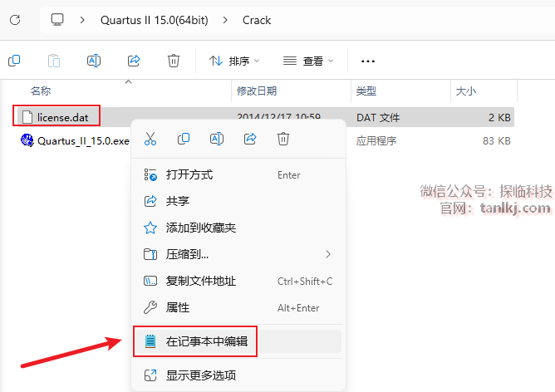Sort by 名称 column header
Screen dimensions: 555x392
click(x=41, y=91)
